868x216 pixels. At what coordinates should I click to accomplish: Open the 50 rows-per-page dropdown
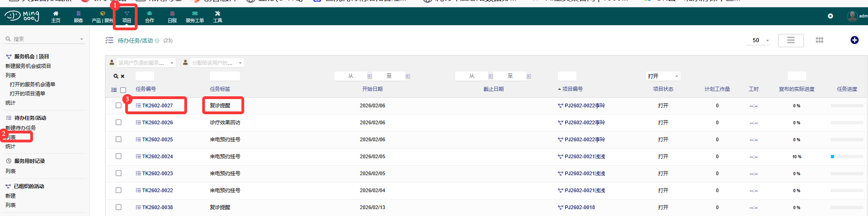coord(760,40)
